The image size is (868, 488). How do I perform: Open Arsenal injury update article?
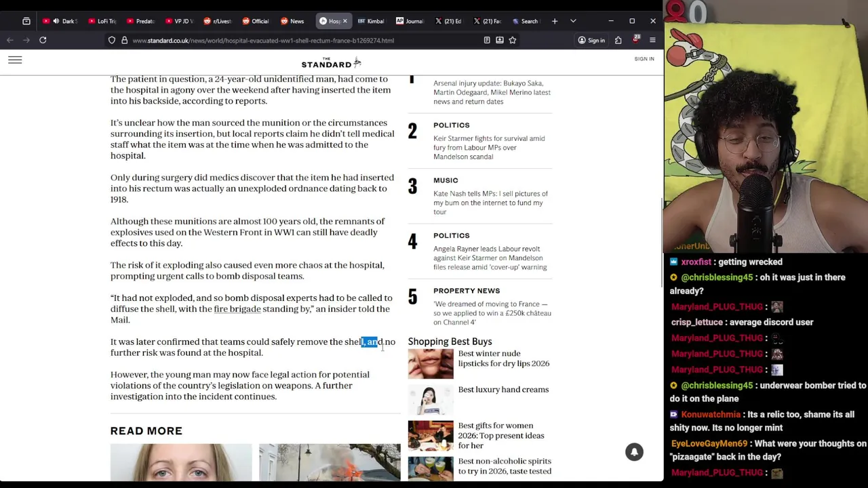coord(492,92)
